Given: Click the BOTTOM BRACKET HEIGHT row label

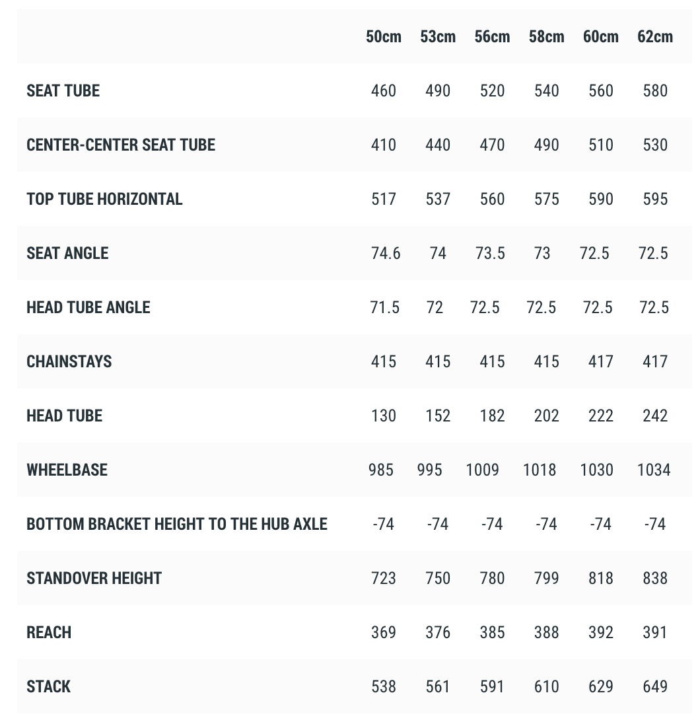Looking at the screenshot, I should (x=177, y=524).
